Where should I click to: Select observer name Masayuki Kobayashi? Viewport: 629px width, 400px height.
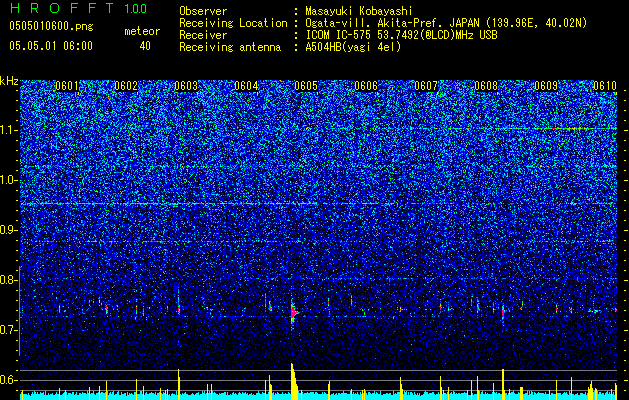tap(359, 11)
